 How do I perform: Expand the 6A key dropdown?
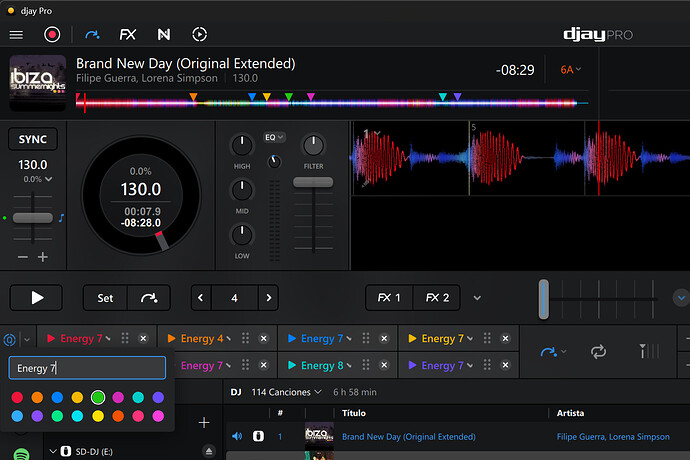[571, 70]
